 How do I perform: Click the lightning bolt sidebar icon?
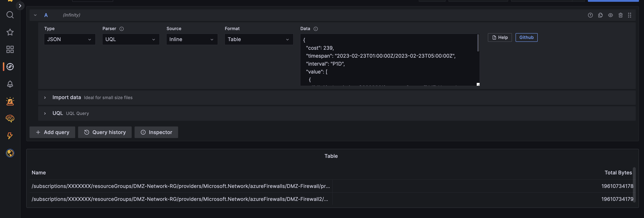coord(10,136)
